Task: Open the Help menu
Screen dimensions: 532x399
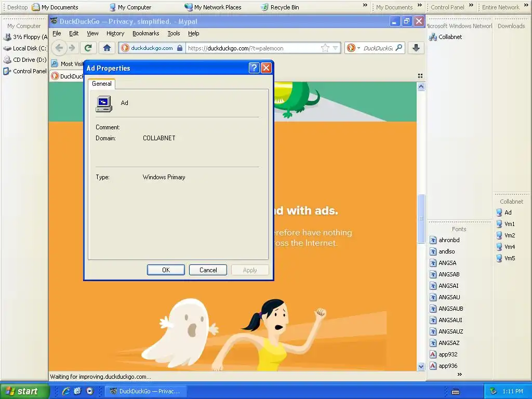Action: [194, 33]
